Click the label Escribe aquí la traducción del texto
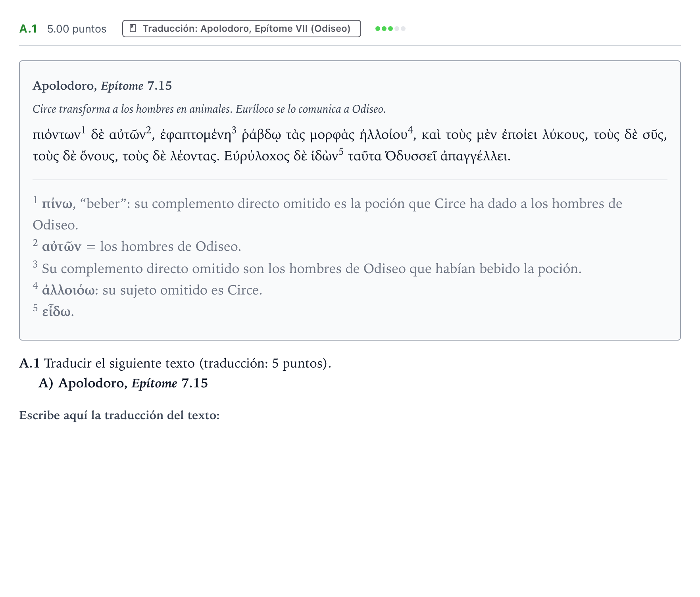 click(x=119, y=415)
